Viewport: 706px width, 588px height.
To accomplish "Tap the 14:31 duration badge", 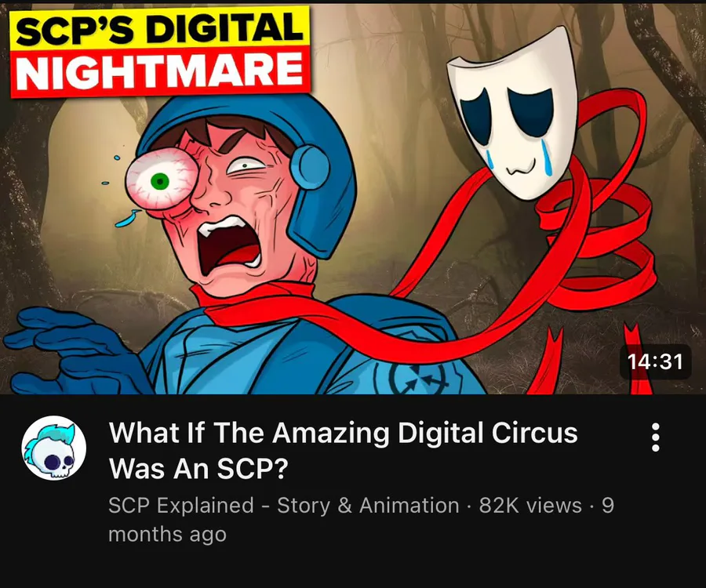I will (x=655, y=361).
